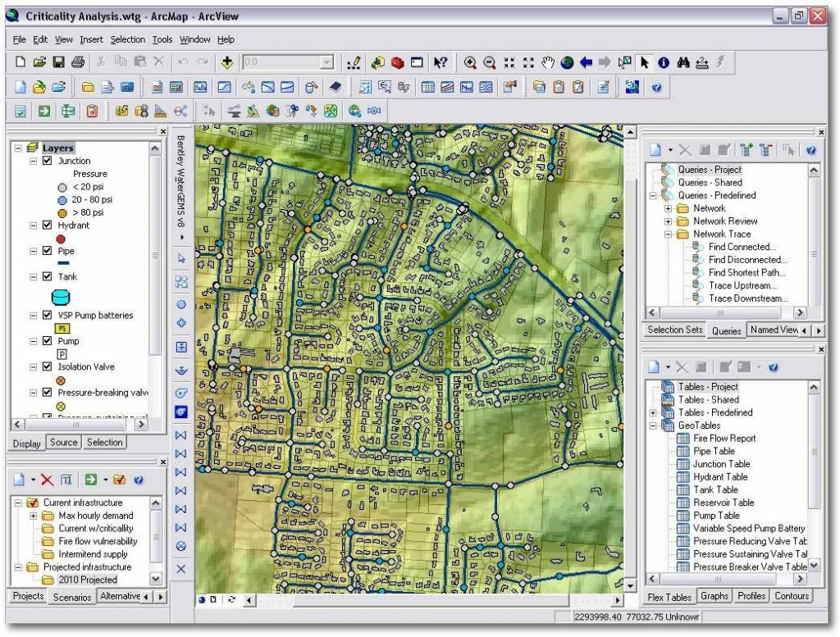Open a map document with Open icon

[x=39, y=62]
